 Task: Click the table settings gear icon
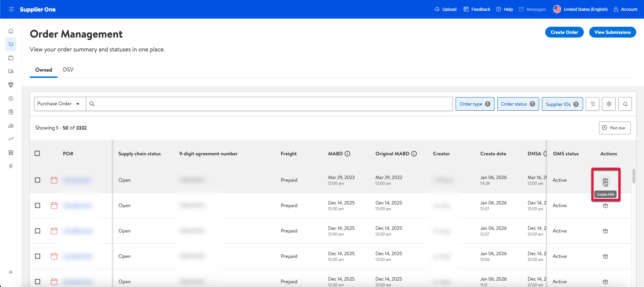tap(609, 104)
